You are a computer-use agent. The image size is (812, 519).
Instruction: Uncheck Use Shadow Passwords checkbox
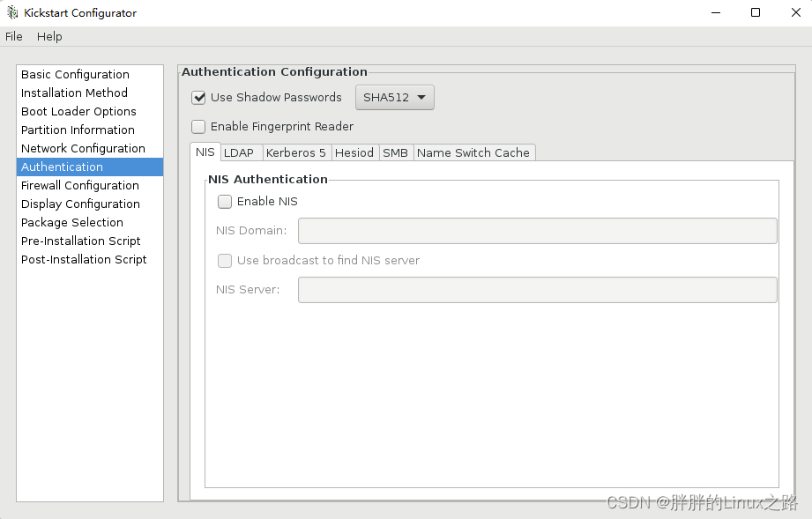[x=199, y=98]
